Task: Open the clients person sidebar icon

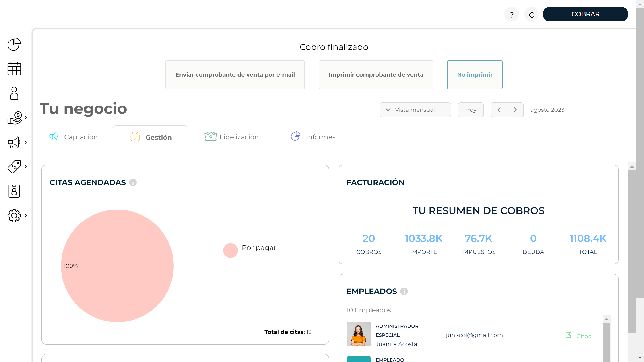Action: click(x=14, y=93)
